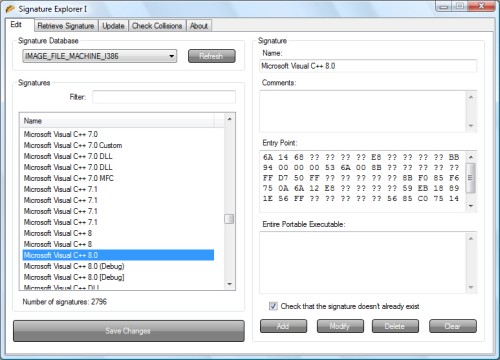This screenshot has width=500, height=360.
Task: Maximize the Signature Explorer window
Action: pos(460,6)
